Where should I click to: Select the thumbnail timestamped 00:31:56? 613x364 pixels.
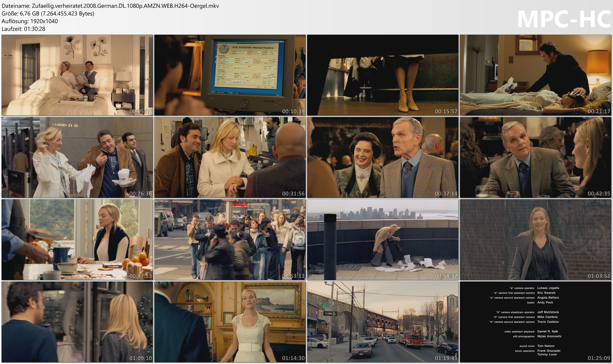click(x=230, y=157)
